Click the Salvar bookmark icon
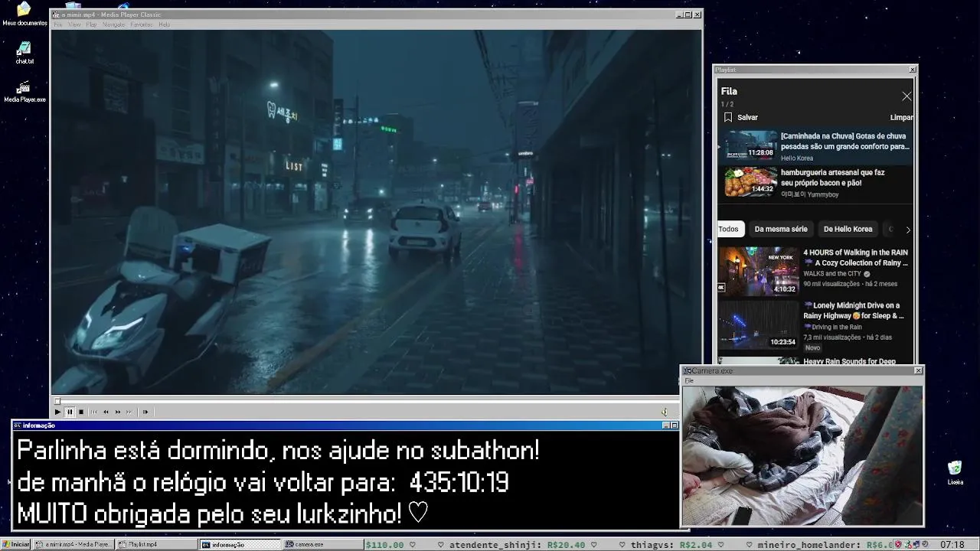980x551 pixels. tap(728, 117)
